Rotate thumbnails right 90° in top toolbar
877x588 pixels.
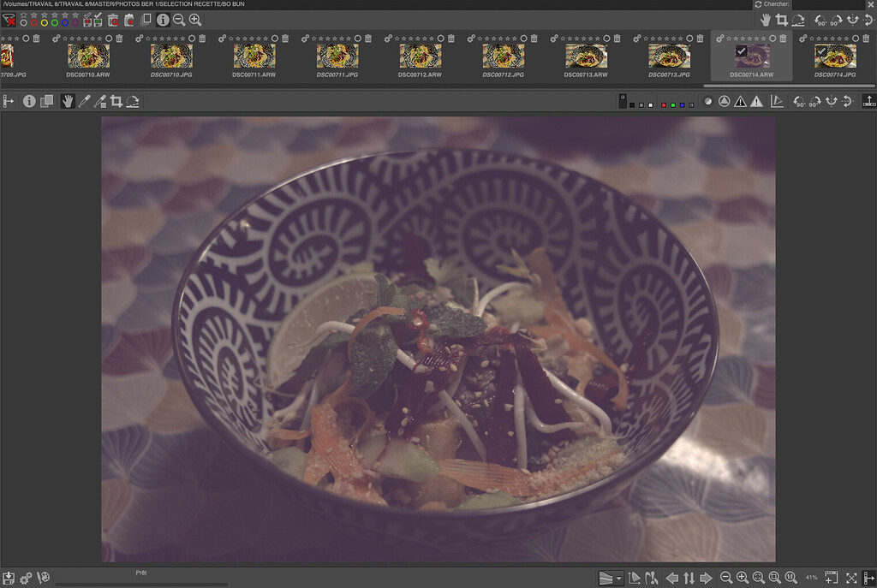tap(836, 21)
